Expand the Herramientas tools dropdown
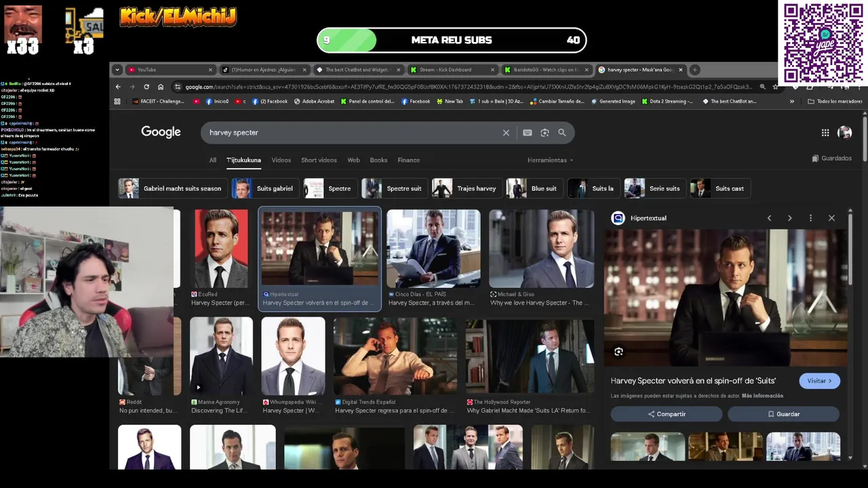Image resolution: width=868 pixels, height=488 pixels. coord(550,160)
